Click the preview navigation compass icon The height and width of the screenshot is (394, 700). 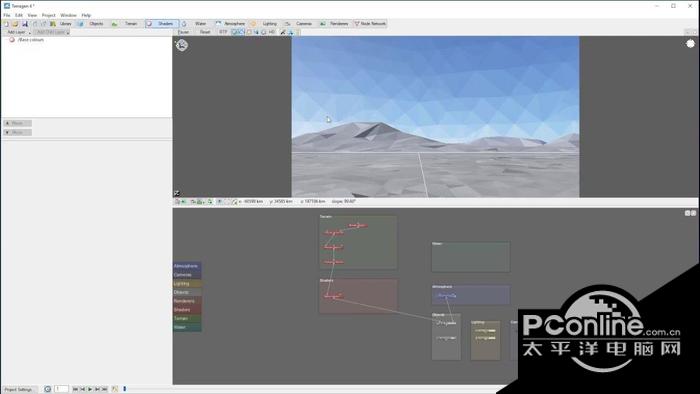(x=182, y=45)
